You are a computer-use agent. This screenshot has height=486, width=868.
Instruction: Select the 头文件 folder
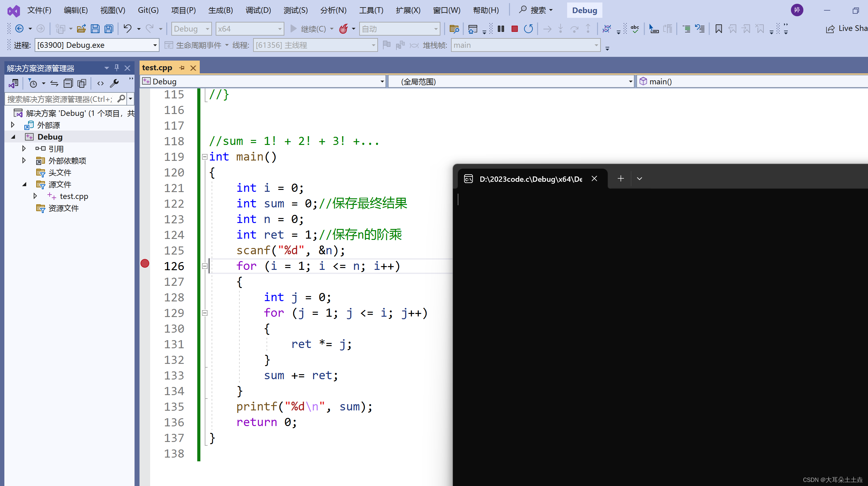click(x=59, y=173)
